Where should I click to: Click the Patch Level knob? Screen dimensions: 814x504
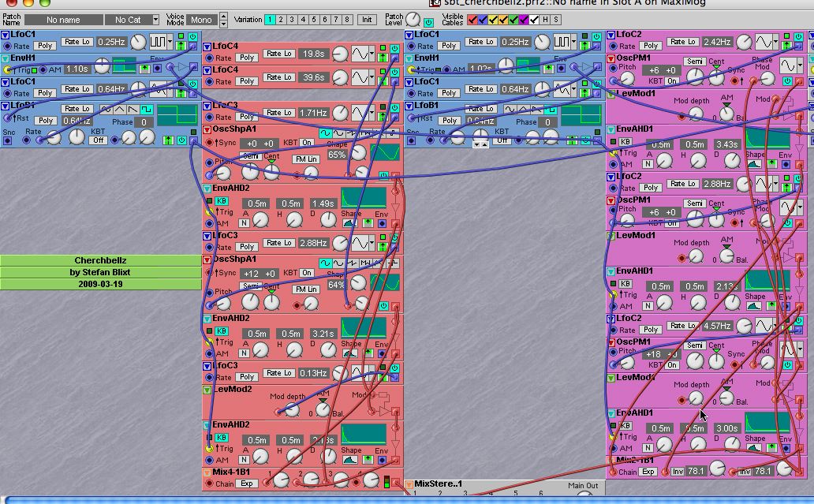[413, 19]
